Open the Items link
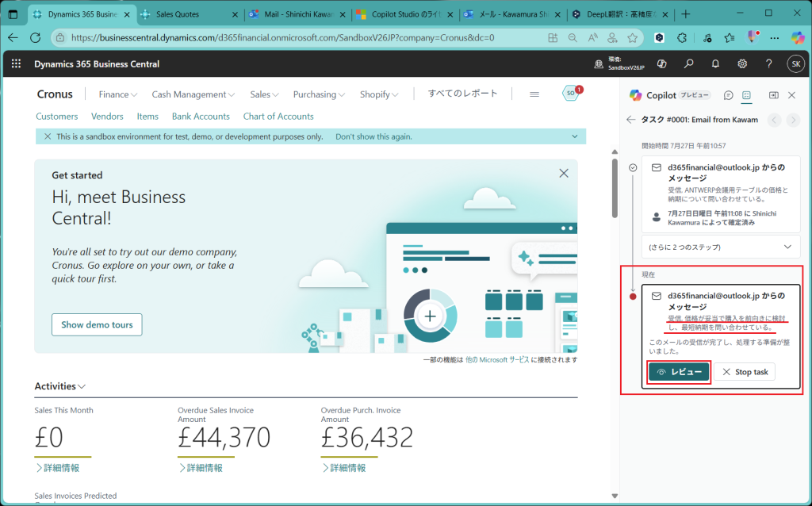 (x=147, y=117)
